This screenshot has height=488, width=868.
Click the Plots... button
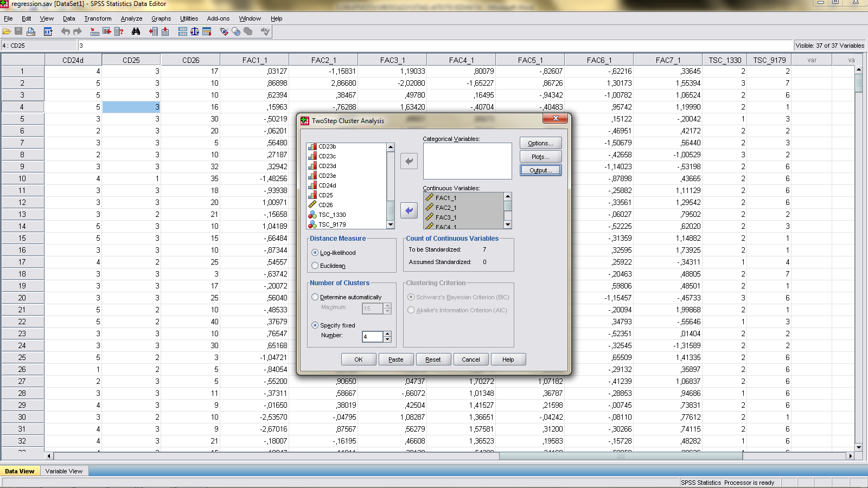540,157
